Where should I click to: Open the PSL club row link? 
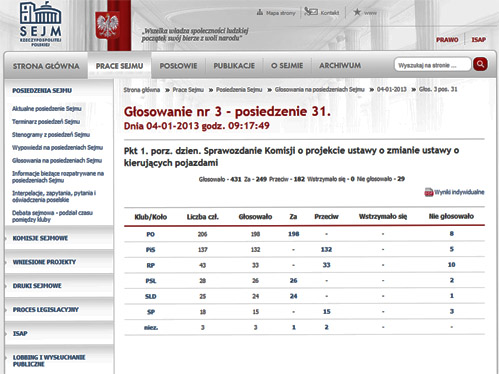[151, 281]
